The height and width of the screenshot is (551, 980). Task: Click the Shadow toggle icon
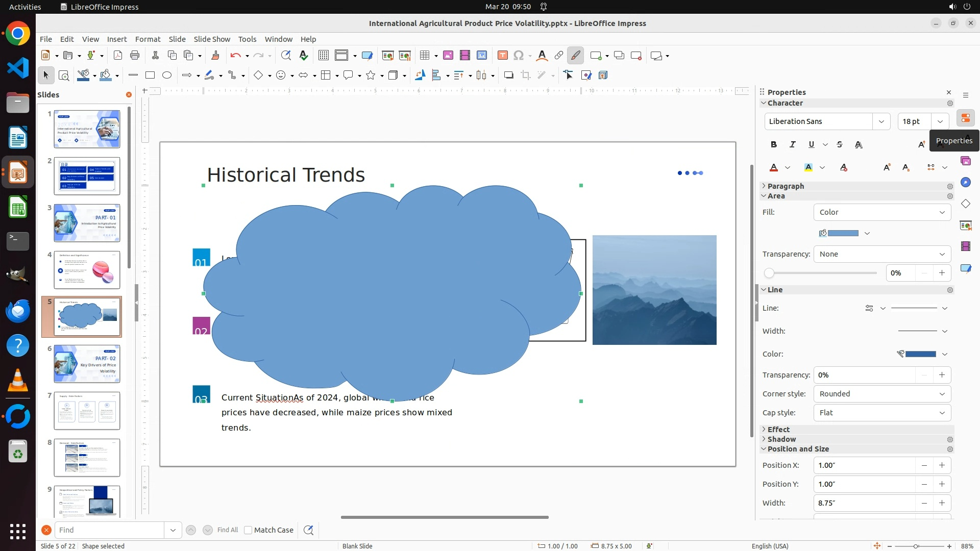(508, 76)
